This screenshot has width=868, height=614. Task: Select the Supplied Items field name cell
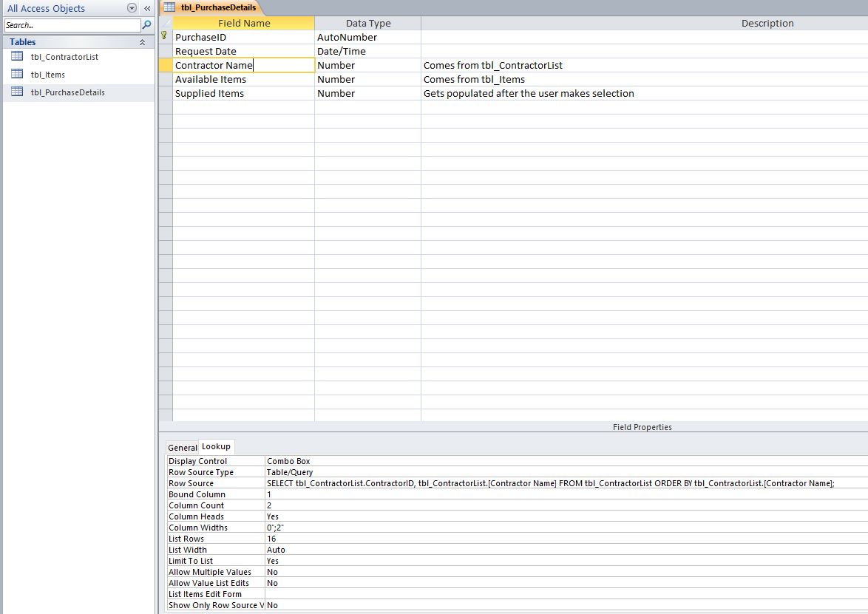click(x=243, y=93)
